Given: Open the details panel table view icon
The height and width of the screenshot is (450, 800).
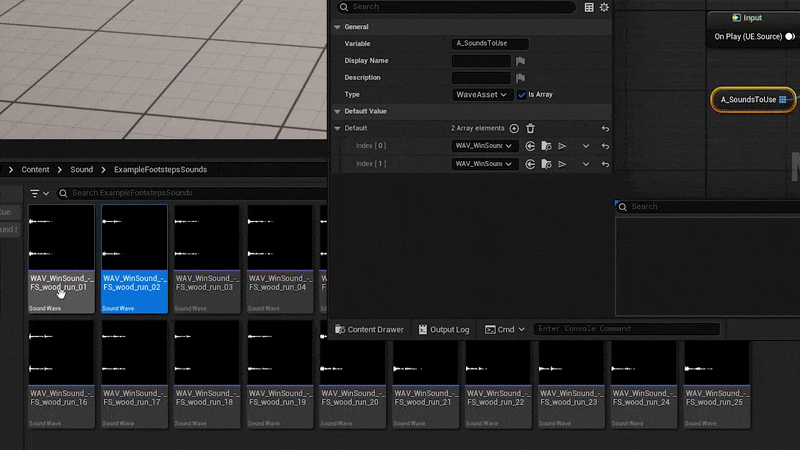Looking at the screenshot, I should pos(589,7).
